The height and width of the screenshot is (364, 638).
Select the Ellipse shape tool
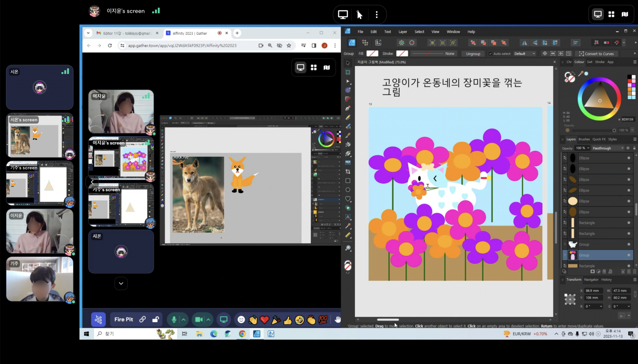348,190
